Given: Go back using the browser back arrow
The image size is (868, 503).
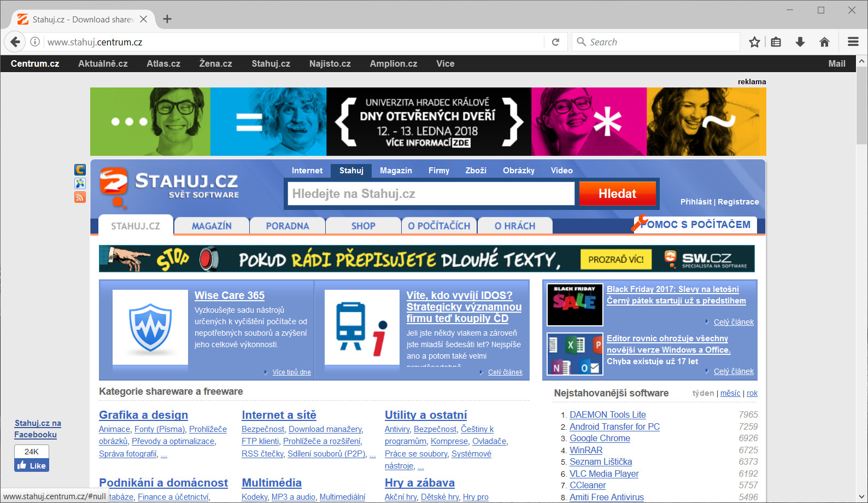Looking at the screenshot, I should 15,42.
